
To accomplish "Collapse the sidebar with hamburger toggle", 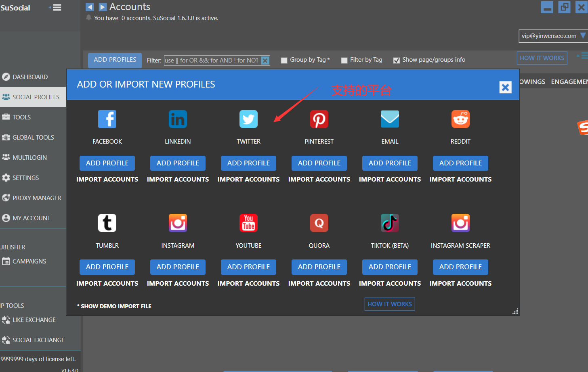I will [x=56, y=7].
